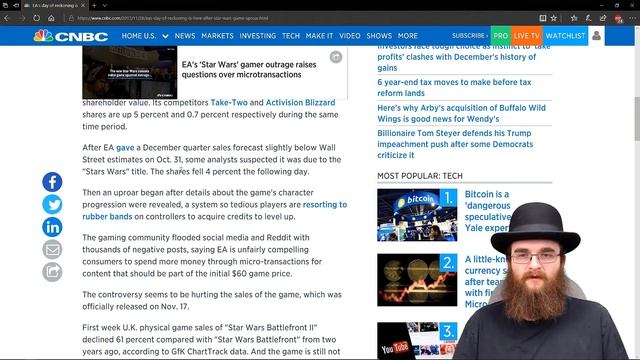Share article on Facebook
The height and width of the screenshot is (360, 640).
pos(52,182)
